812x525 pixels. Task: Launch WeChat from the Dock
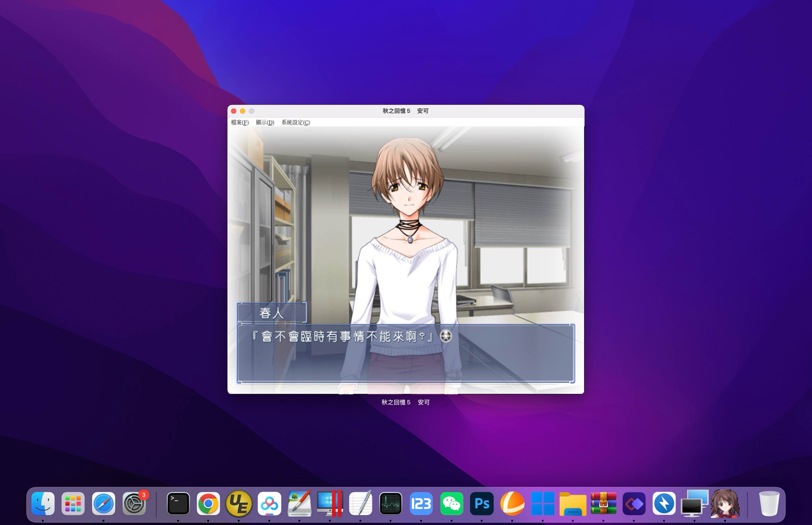pyautogui.click(x=451, y=504)
